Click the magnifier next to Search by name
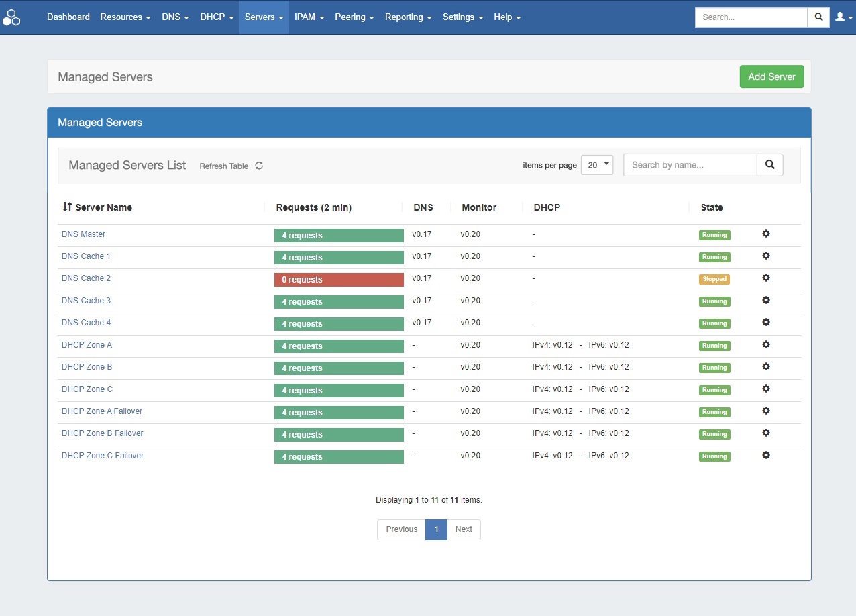The image size is (856, 616). pyautogui.click(x=769, y=165)
